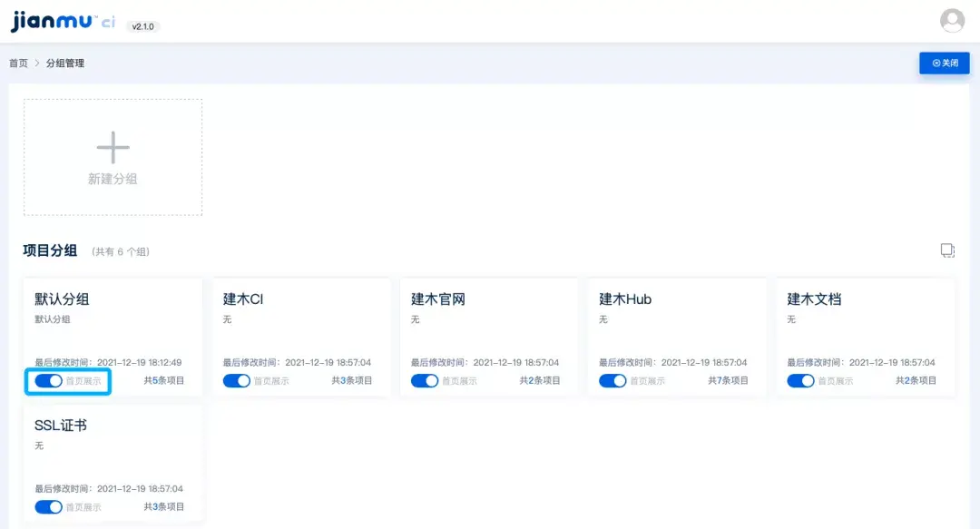The width and height of the screenshot is (980, 529).
Task: Click the circled close icon in the 关闭 button
Action: tap(936, 63)
